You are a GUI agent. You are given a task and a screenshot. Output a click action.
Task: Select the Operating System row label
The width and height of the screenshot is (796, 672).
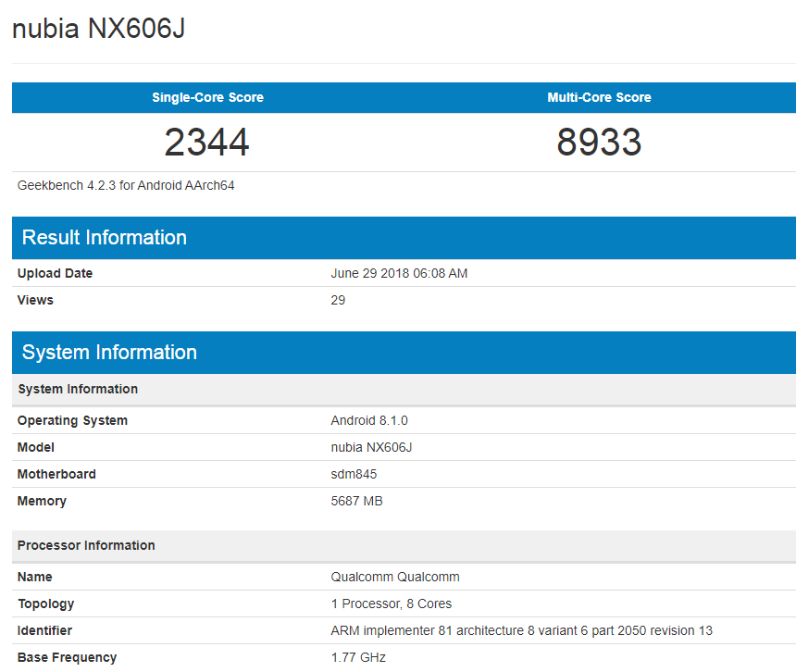(x=72, y=420)
